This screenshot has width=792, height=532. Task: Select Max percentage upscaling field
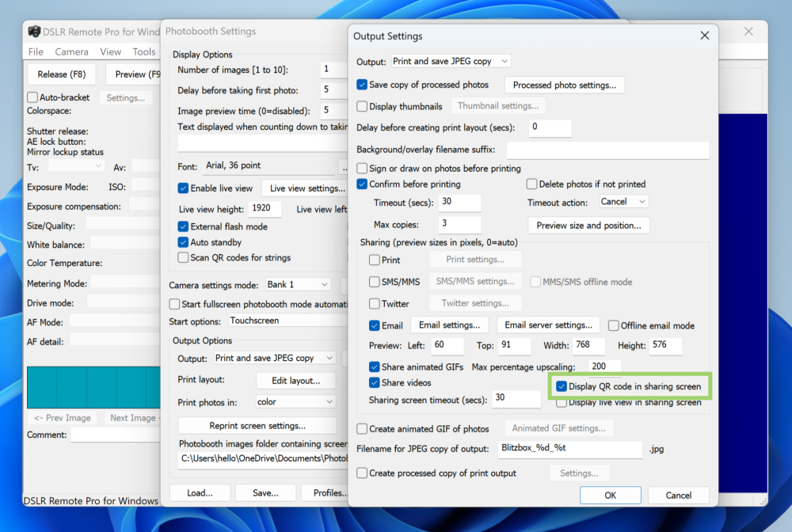tap(604, 367)
